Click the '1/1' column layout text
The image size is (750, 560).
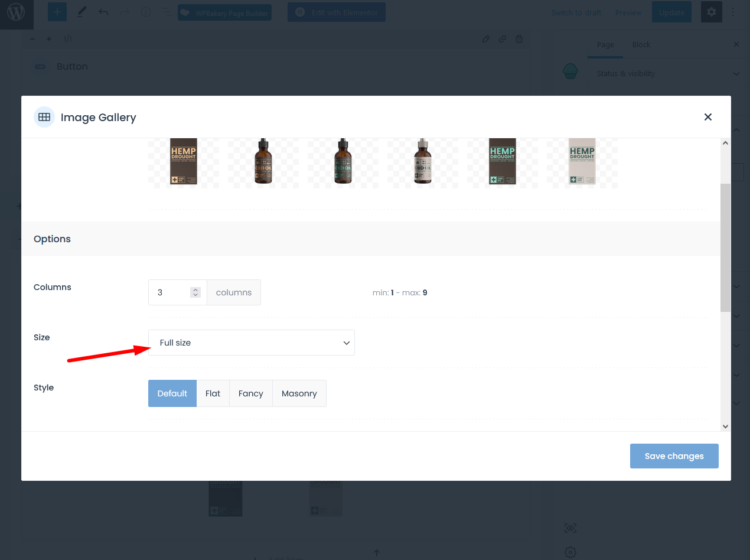(67, 40)
